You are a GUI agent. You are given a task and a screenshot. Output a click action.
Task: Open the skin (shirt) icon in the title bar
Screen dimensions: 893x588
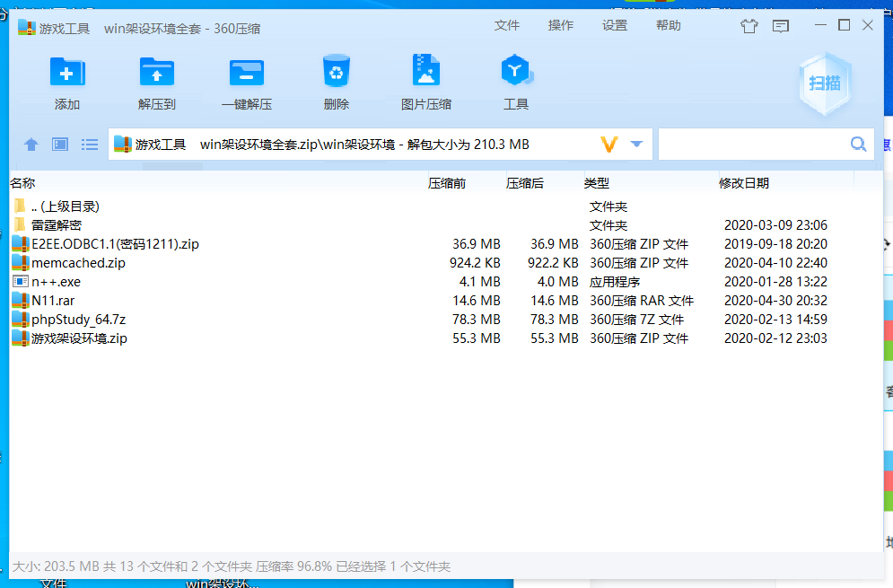pos(749,26)
